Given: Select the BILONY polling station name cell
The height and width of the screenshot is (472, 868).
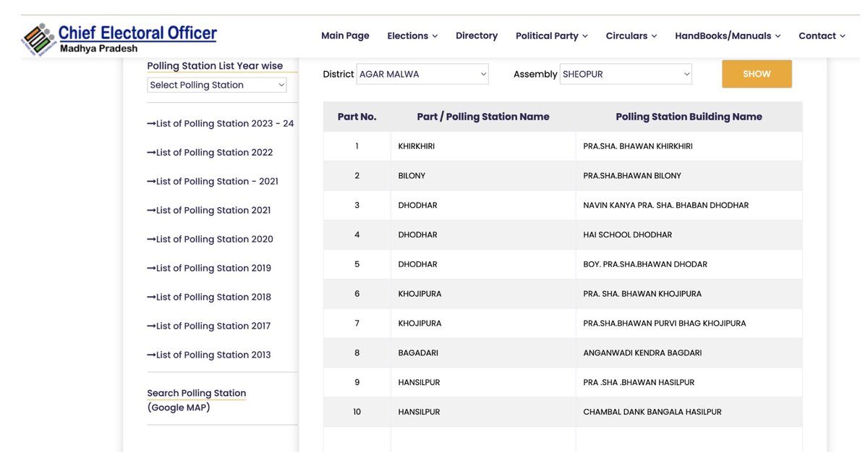Looking at the screenshot, I should 483,176.
